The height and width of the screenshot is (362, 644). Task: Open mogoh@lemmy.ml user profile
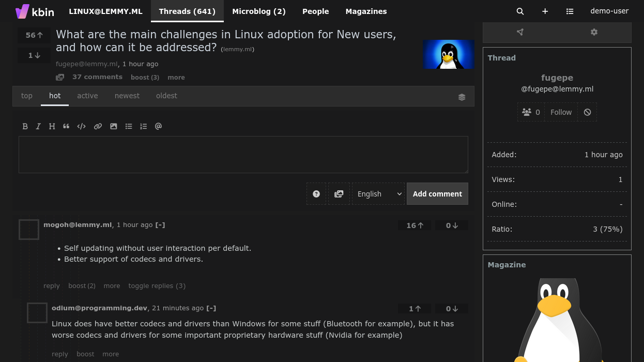pyautogui.click(x=78, y=225)
